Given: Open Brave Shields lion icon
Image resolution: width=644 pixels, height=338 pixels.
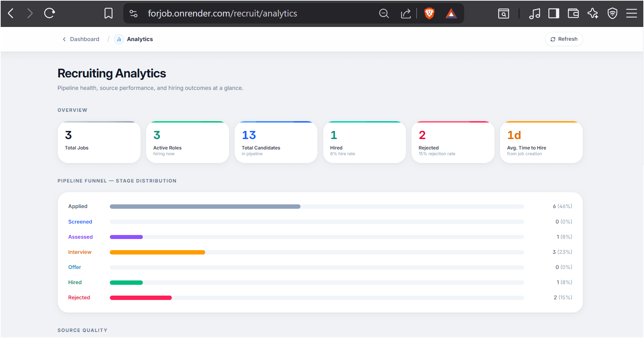Looking at the screenshot, I should 429,13.
